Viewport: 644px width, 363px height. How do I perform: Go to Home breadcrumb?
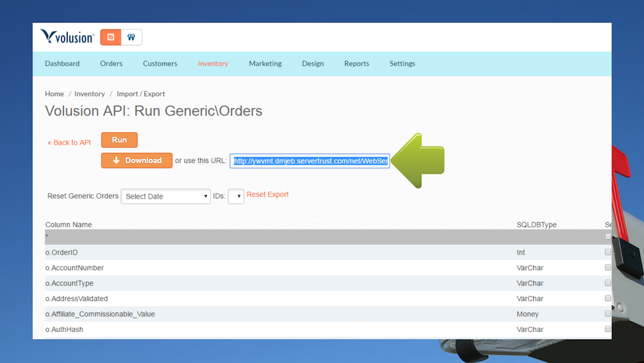[x=54, y=93]
